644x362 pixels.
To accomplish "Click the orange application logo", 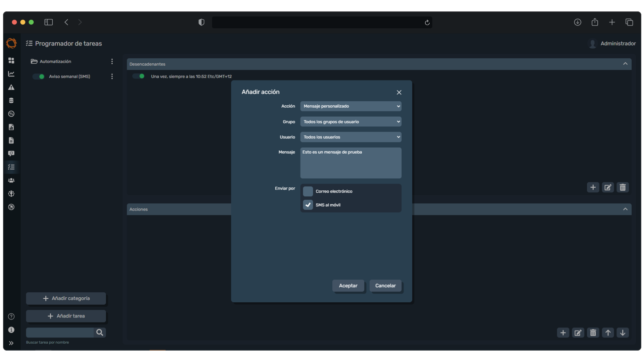I will pyautogui.click(x=11, y=43).
